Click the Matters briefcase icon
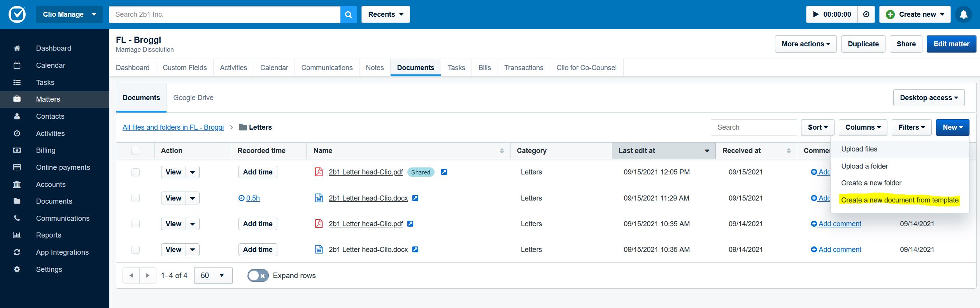The width and height of the screenshot is (980, 308). 17,99
